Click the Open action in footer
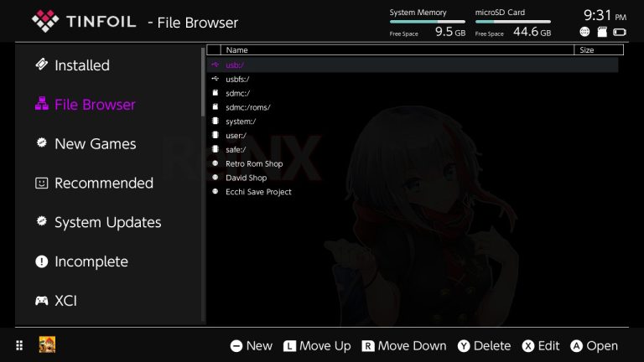The height and width of the screenshot is (362, 644). pos(594,345)
